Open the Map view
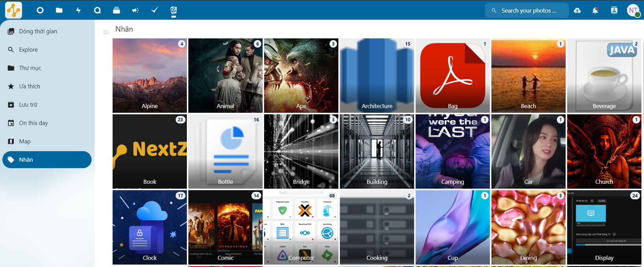 (x=47, y=141)
